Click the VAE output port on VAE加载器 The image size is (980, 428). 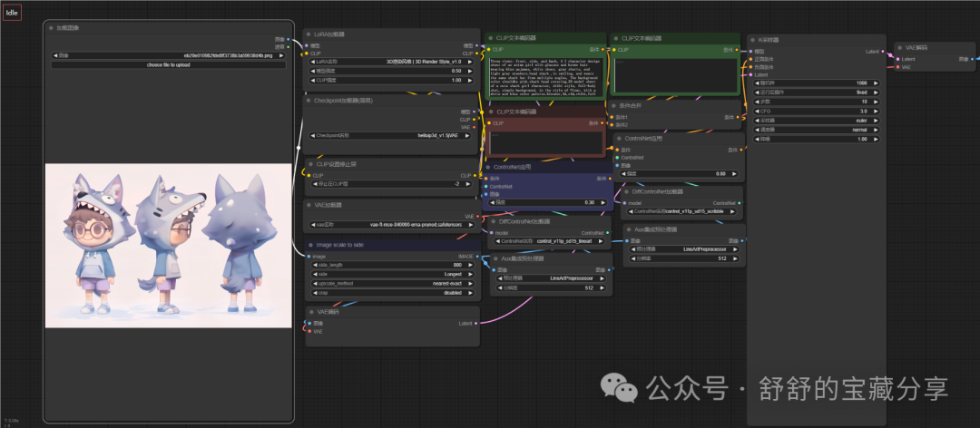477,216
